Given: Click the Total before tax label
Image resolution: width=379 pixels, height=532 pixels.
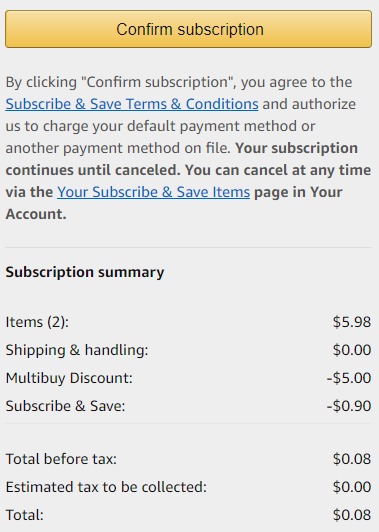Looking at the screenshot, I should coord(61,459).
